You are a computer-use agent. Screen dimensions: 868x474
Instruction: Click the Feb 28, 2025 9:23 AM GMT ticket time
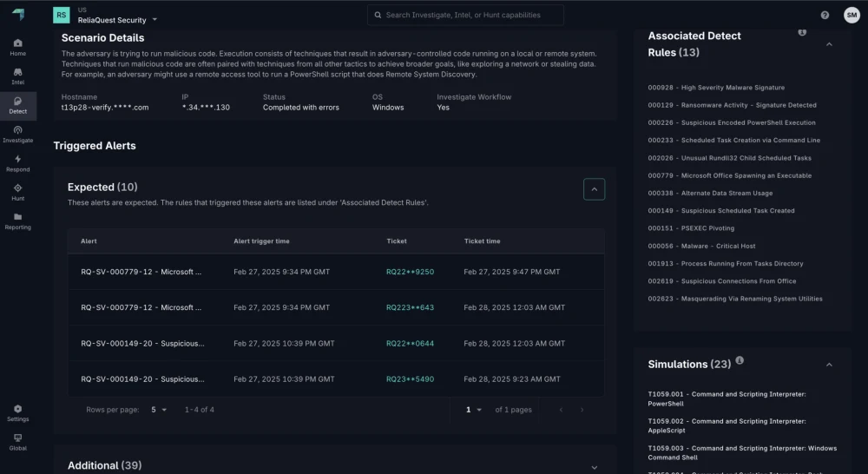click(x=511, y=379)
